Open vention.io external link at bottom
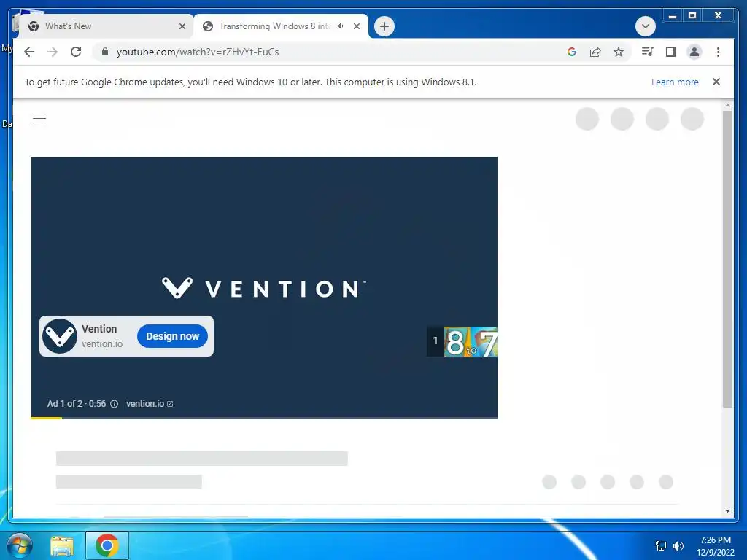747x560 pixels. (150, 404)
